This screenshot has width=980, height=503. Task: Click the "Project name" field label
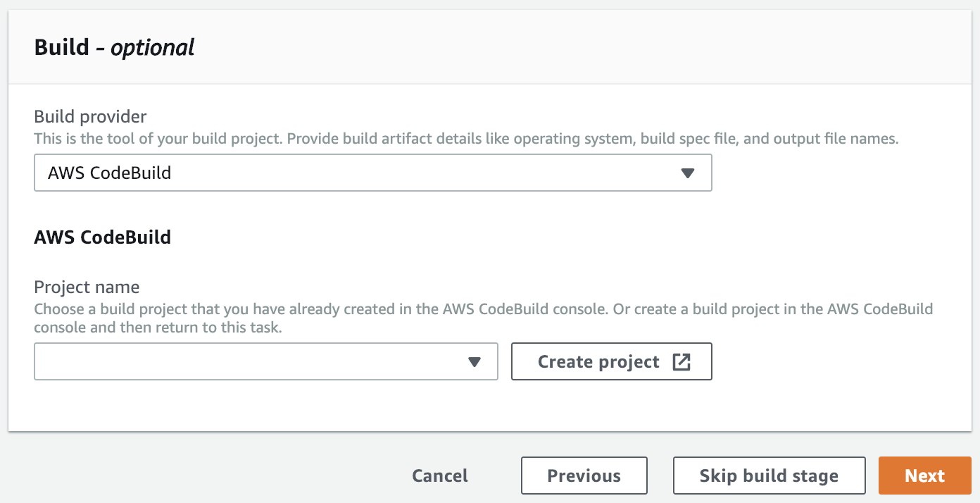pos(87,287)
